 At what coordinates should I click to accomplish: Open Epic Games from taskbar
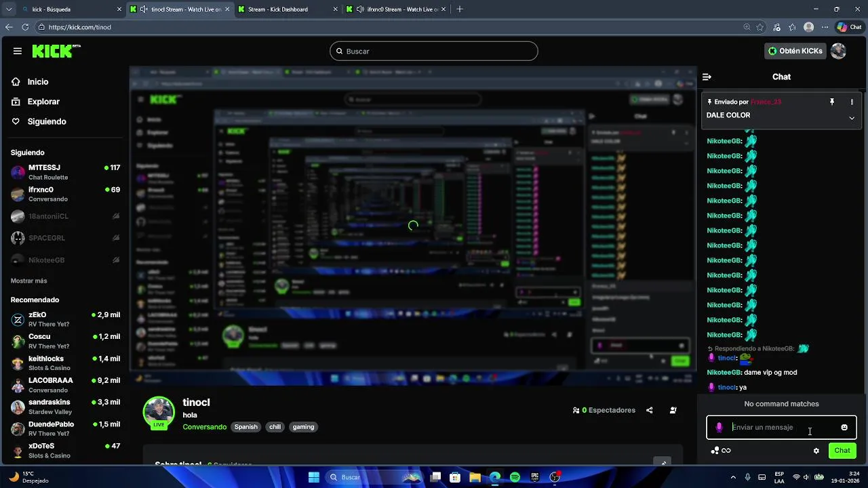tap(535, 477)
